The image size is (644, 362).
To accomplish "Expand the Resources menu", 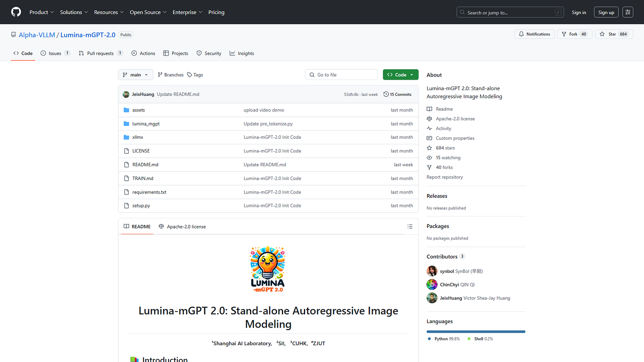I will [x=109, y=12].
